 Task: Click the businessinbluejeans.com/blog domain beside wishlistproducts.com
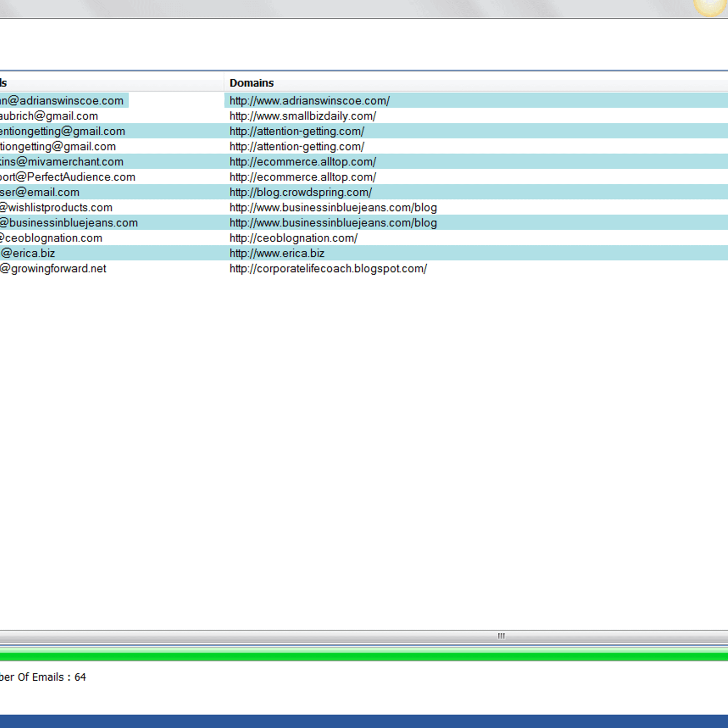(x=333, y=207)
